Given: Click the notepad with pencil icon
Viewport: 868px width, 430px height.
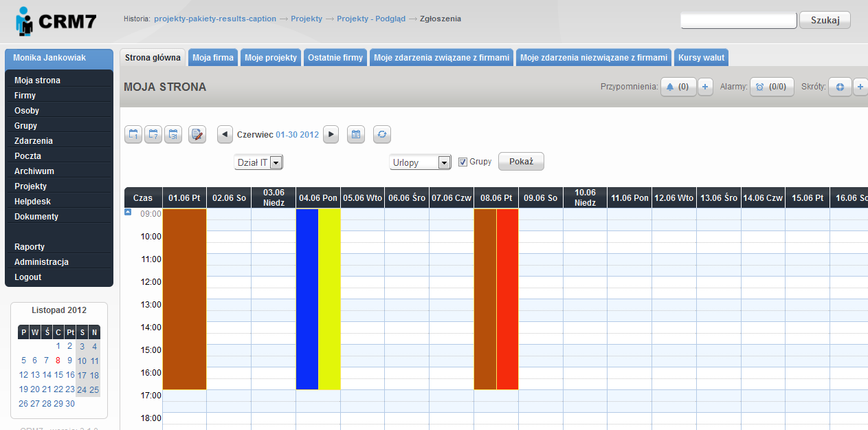Looking at the screenshot, I should [197, 135].
